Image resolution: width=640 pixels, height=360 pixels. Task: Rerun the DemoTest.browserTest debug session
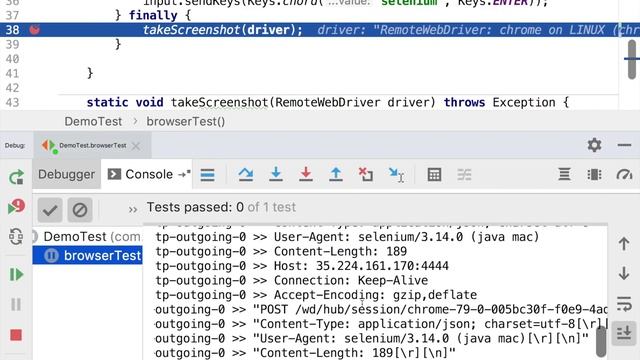coord(16,177)
